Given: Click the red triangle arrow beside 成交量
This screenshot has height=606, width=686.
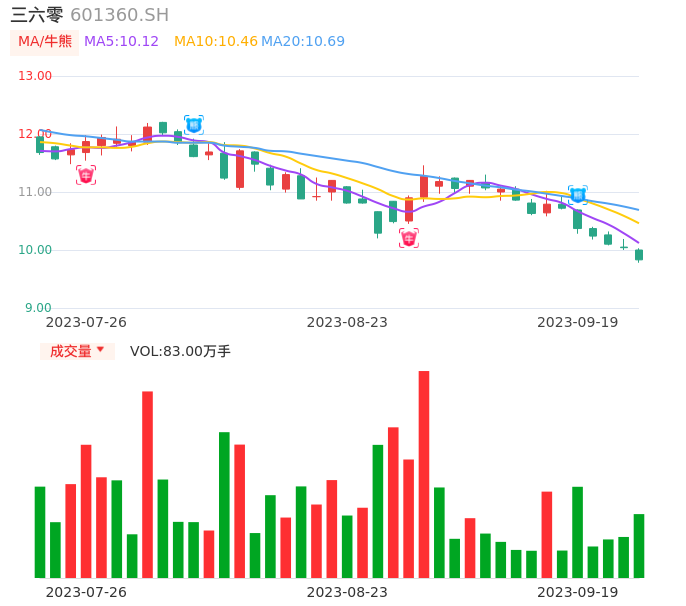Looking at the screenshot, I should tap(100, 350).
